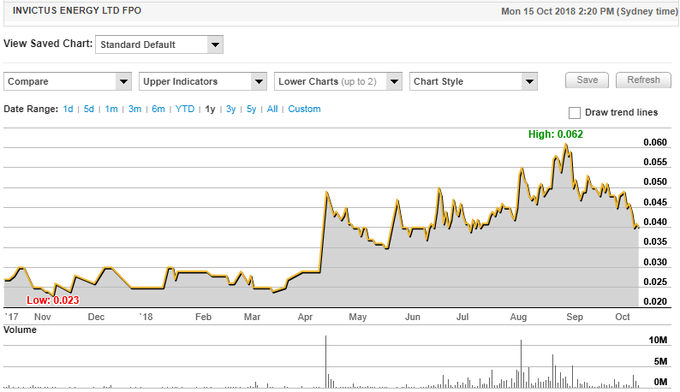This screenshot has height=392, width=680.
Task: Click the Sep label on the time axis
Action: tap(575, 317)
